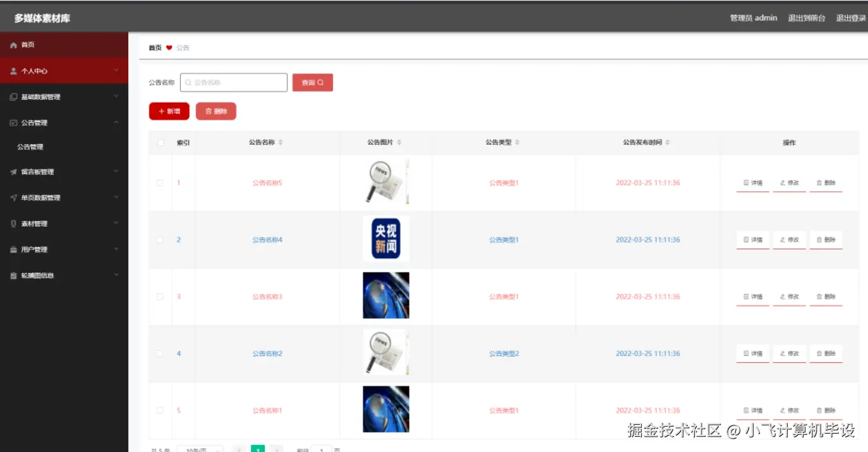Expand the 基础数据管理 menu chevron
This screenshot has height=452, width=868.
click(116, 97)
